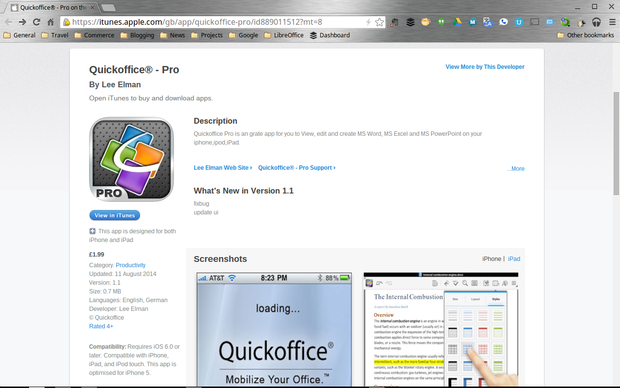
Task: Click the Quickoffice Pro app icon
Action: click(x=132, y=159)
